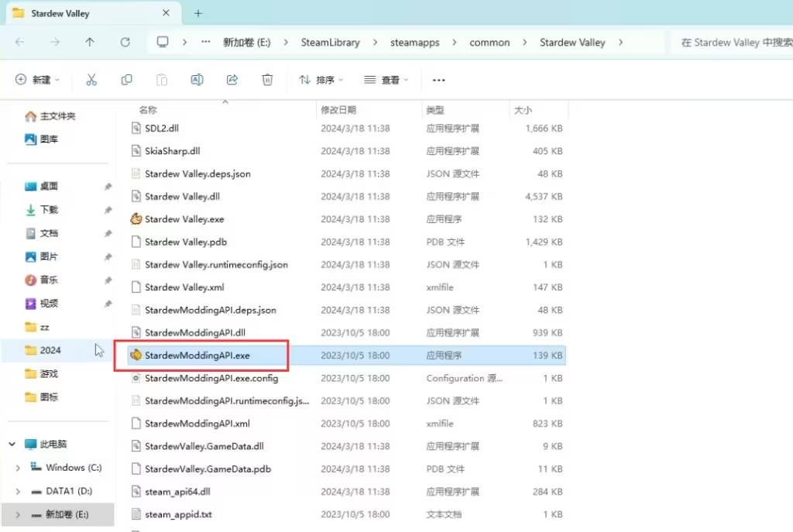Sort by 修改日期 column header
The image size is (793, 532).
pyautogui.click(x=338, y=110)
